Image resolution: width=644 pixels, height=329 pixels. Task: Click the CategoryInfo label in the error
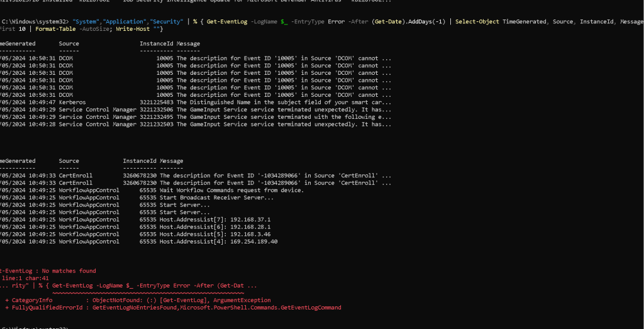point(32,300)
